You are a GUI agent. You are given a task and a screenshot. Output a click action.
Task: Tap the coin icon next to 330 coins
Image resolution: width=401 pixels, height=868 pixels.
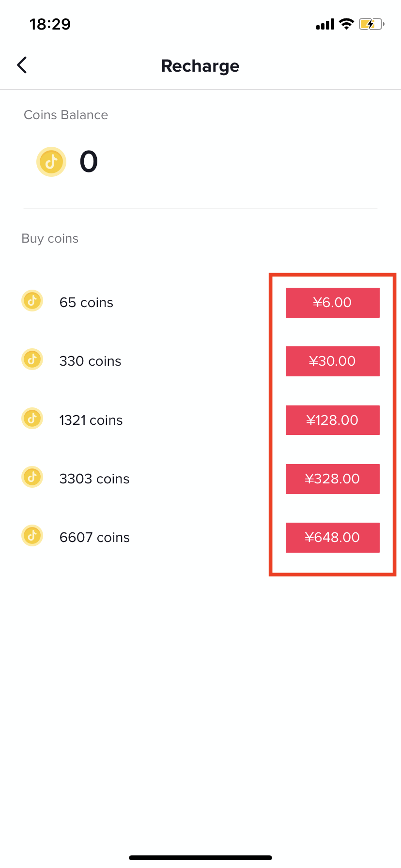coord(32,360)
